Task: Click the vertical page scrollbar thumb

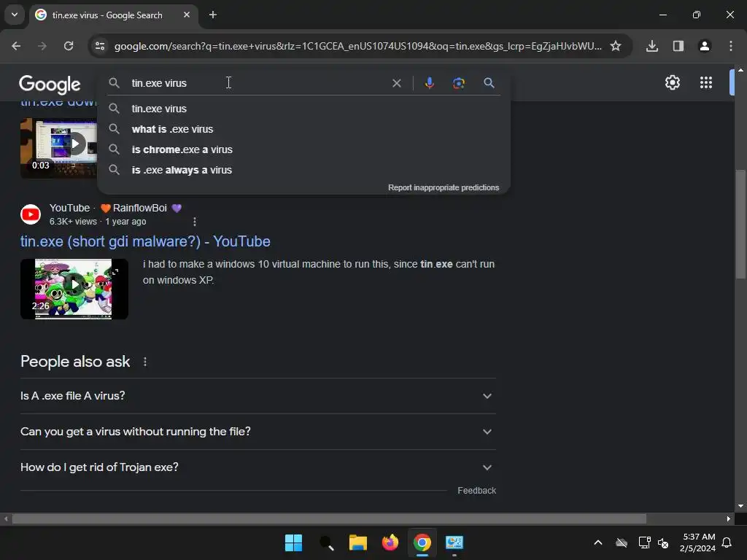Action: click(x=740, y=224)
